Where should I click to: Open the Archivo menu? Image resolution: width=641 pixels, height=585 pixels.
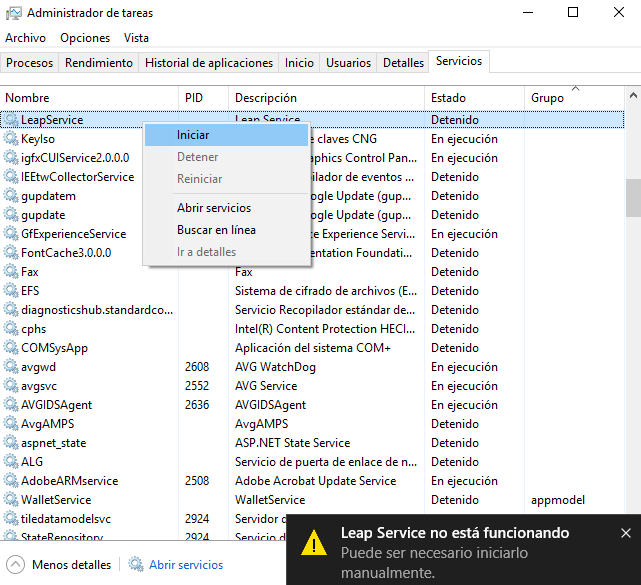[25, 38]
